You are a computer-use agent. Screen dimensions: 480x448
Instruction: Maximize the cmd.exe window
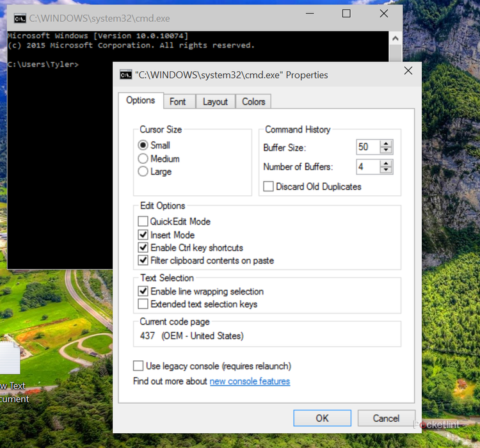tap(346, 13)
